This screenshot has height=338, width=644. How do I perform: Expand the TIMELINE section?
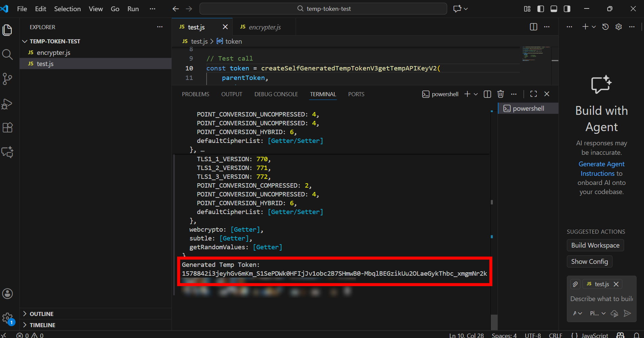[42, 325]
